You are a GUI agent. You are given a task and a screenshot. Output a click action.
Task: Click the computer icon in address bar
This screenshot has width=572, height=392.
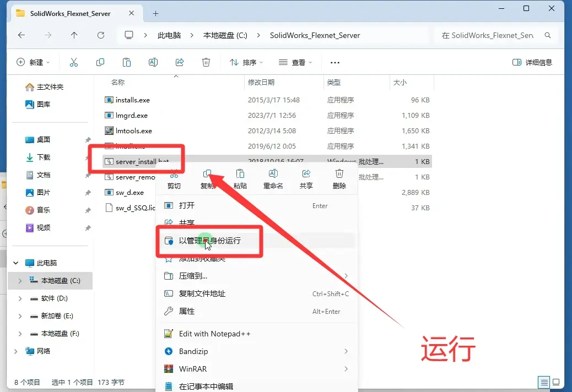click(x=129, y=35)
